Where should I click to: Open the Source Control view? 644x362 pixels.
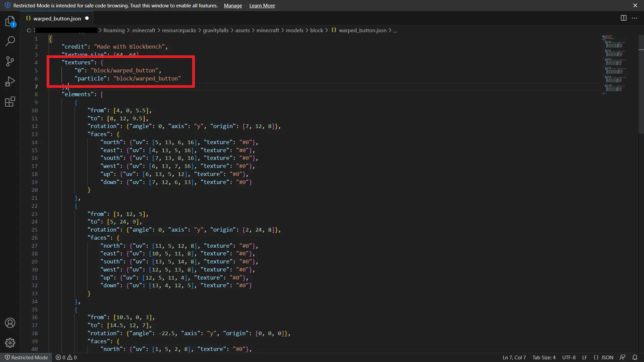(x=10, y=61)
